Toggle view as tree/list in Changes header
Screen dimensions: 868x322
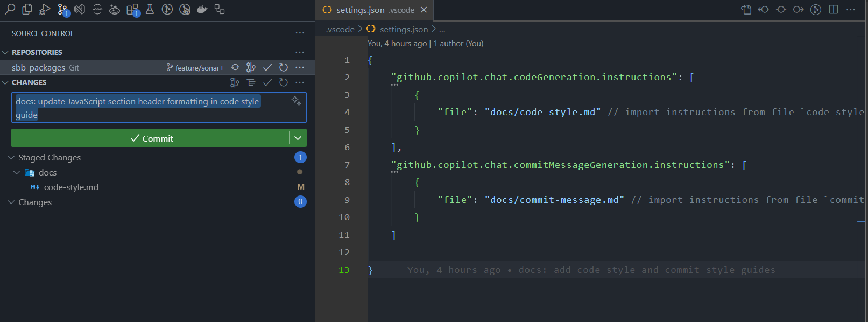point(251,82)
